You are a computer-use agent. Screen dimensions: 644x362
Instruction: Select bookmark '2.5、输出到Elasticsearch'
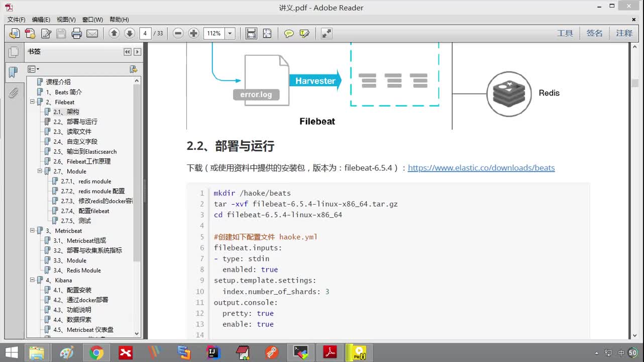(85, 151)
